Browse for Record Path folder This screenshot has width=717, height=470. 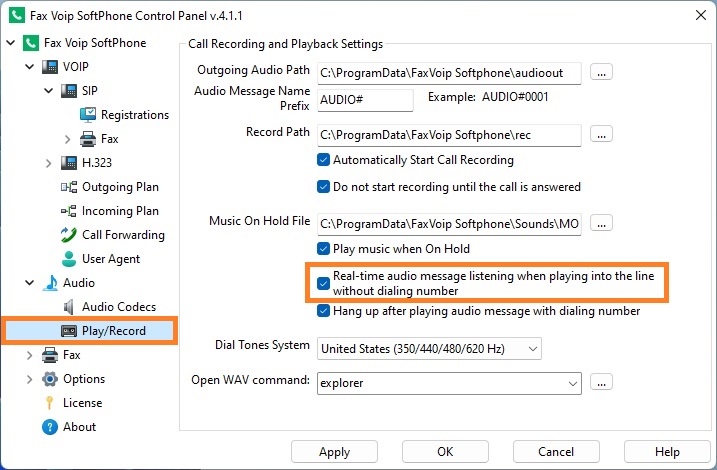(x=601, y=134)
